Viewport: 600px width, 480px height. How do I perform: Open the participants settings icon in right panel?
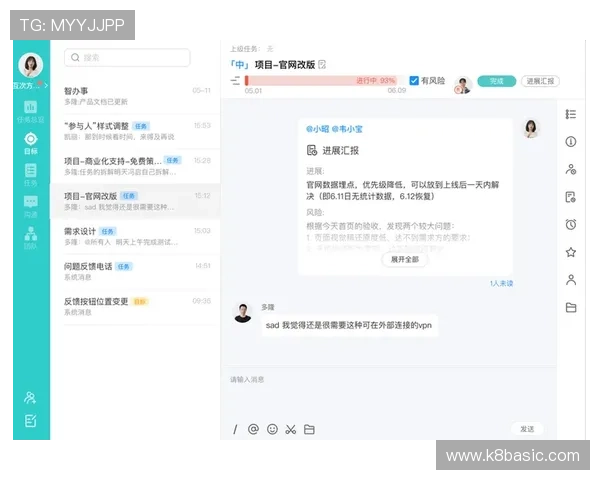571,169
